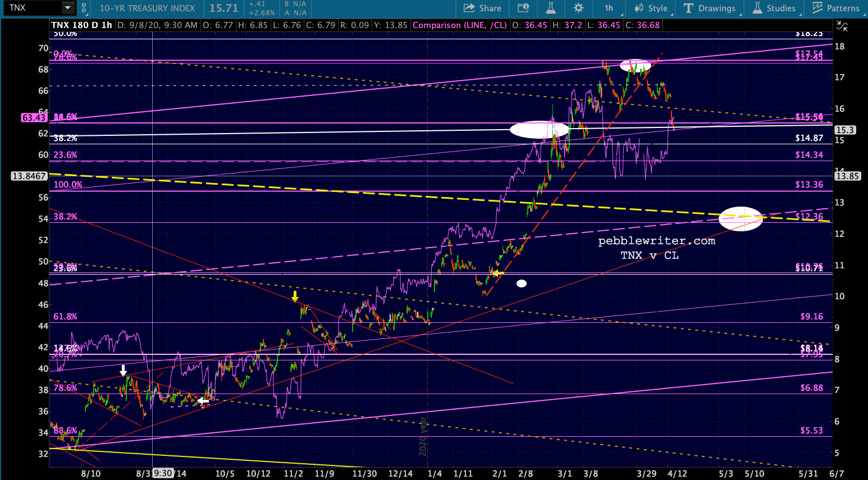This screenshot has width=868, height=480.
Task: Open the Style menu
Action: (651, 8)
